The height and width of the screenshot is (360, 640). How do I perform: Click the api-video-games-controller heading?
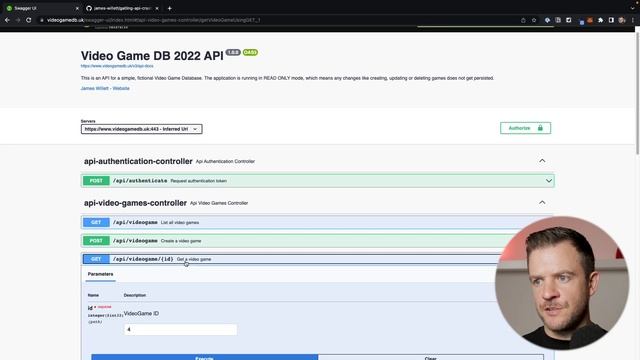136,203
